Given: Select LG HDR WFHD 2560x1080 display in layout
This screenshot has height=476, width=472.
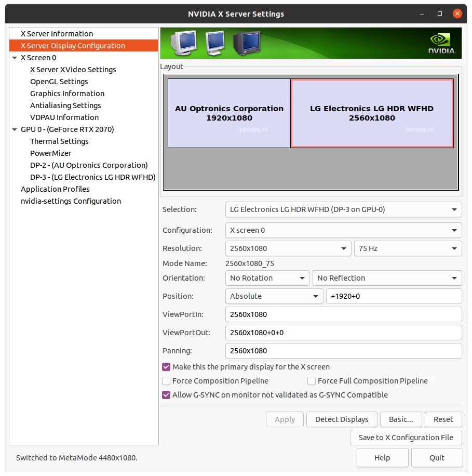Looking at the screenshot, I should click(x=372, y=113).
